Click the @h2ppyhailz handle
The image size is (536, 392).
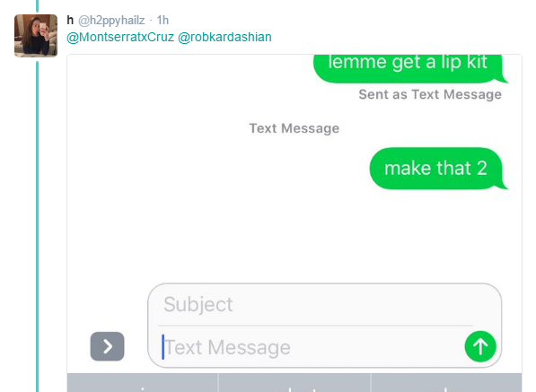click(111, 21)
